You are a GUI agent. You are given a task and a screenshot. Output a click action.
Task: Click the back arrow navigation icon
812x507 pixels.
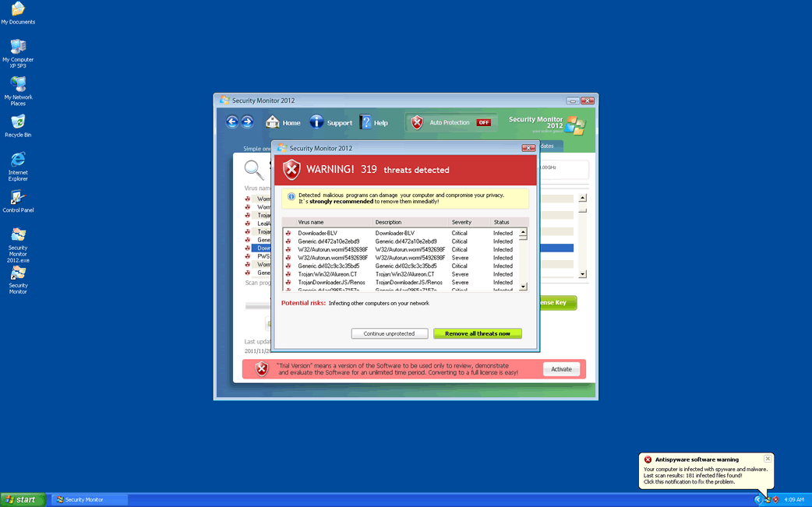pos(232,121)
